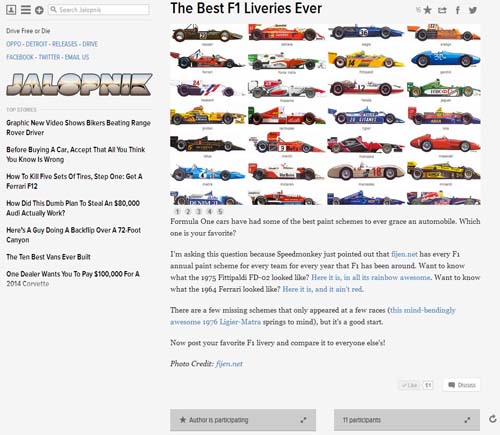
Task: Open the hamburger menu icon
Action: coord(26,10)
